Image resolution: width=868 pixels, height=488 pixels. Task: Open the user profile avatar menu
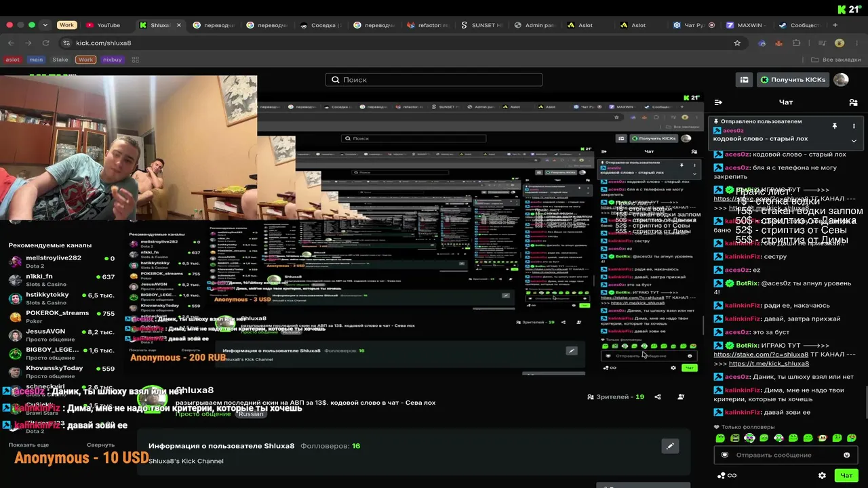coord(841,80)
